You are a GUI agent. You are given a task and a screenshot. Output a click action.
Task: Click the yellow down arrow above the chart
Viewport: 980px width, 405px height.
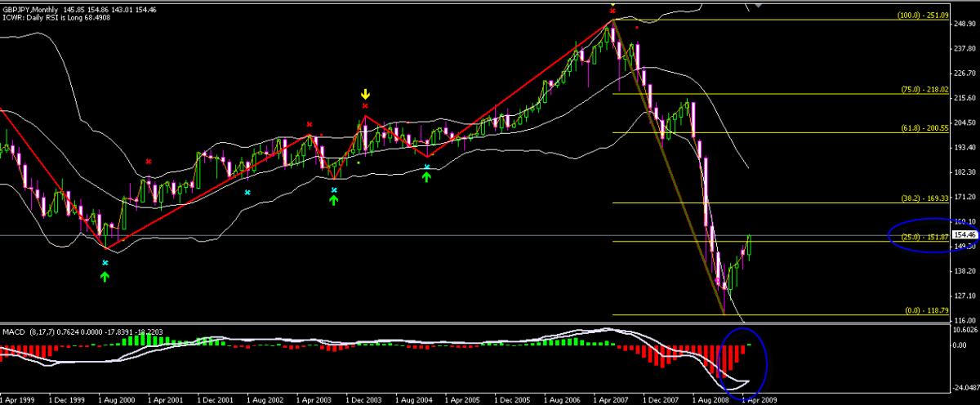(x=365, y=96)
